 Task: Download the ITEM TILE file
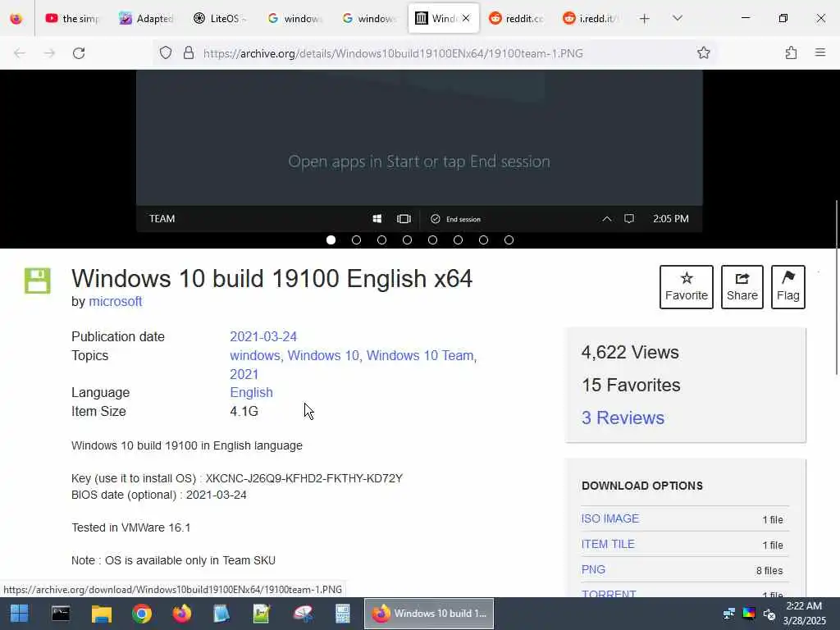(x=608, y=545)
